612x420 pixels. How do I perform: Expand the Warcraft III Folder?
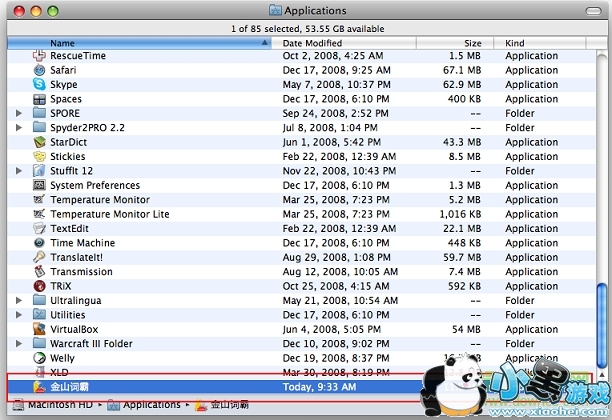coord(19,344)
